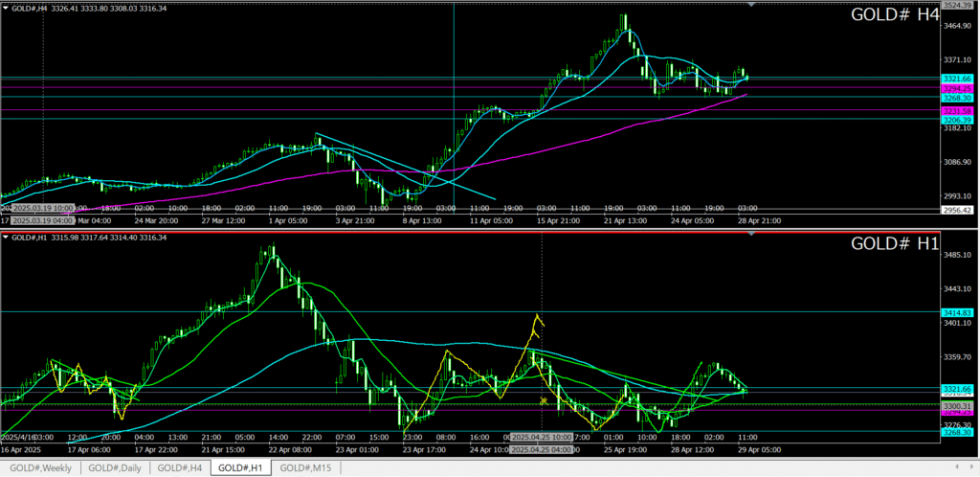
Task: Select the 3321.66 cyan price label on H4
Action: point(957,78)
